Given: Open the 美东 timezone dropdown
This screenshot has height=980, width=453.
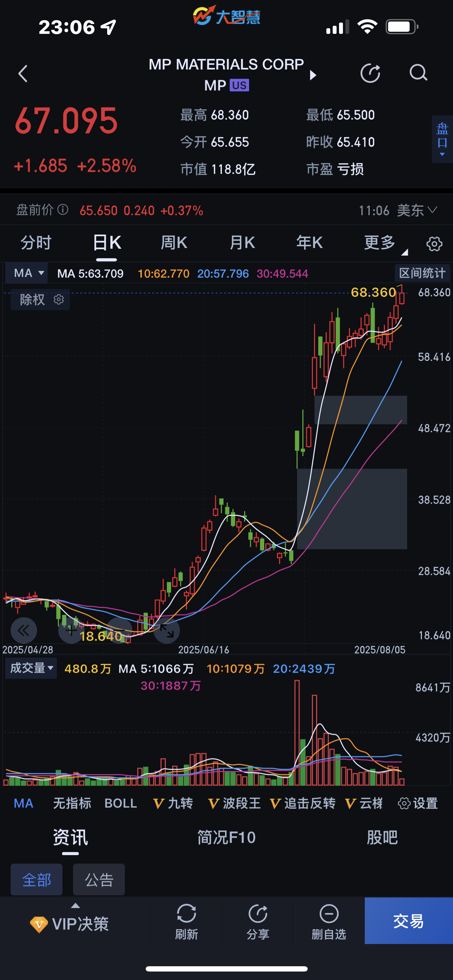Looking at the screenshot, I should pyautogui.click(x=417, y=210).
